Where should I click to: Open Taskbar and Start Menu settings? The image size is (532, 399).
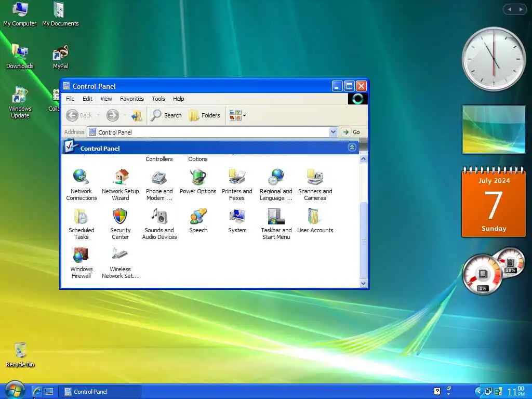coord(276,224)
